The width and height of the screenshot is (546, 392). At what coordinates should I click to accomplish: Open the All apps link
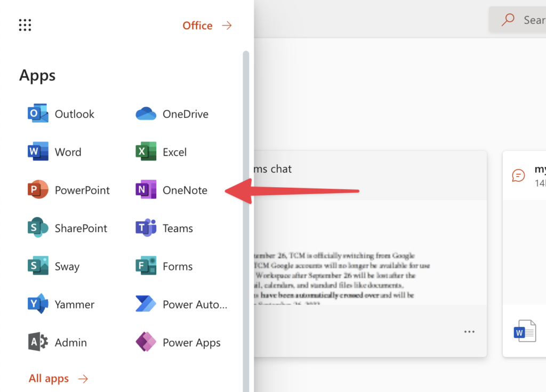pos(49,379)
